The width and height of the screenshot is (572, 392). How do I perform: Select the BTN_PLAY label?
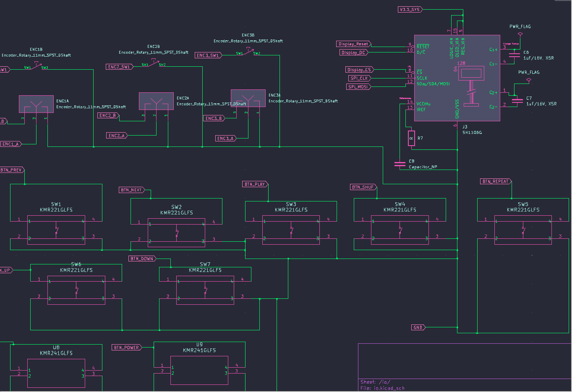[255, 184]
